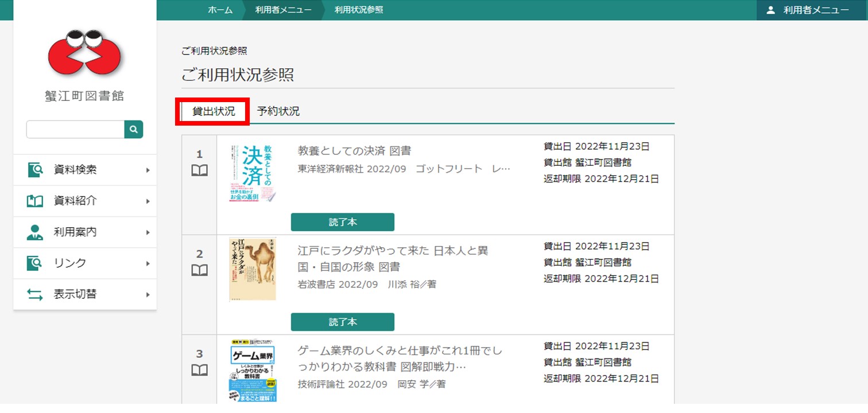Image resolution: width=868 pixels, height=413 pixels.
Task: Switch to the 予約状況 tab
Action: click(x=278, y=111)
